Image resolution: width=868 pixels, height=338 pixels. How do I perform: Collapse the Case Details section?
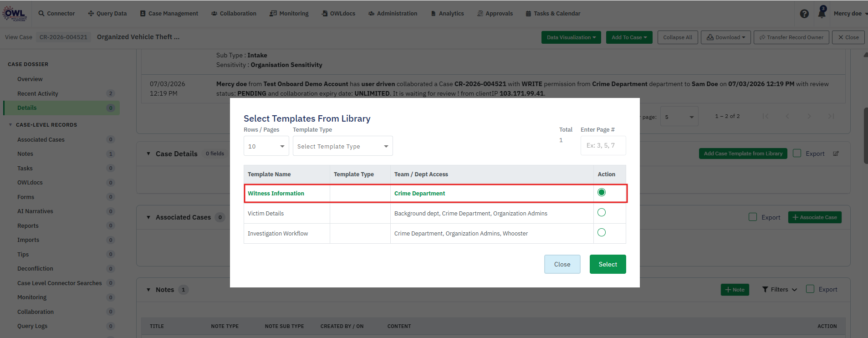[x=148, y=154]
